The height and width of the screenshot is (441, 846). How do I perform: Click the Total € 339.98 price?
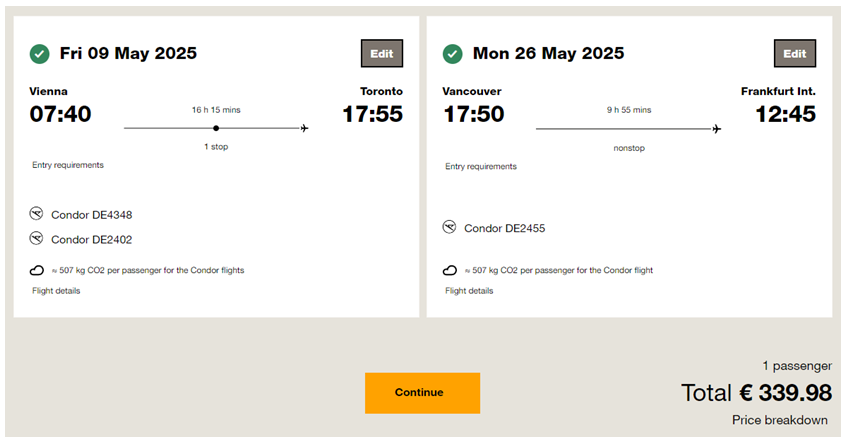click(756, 393)
